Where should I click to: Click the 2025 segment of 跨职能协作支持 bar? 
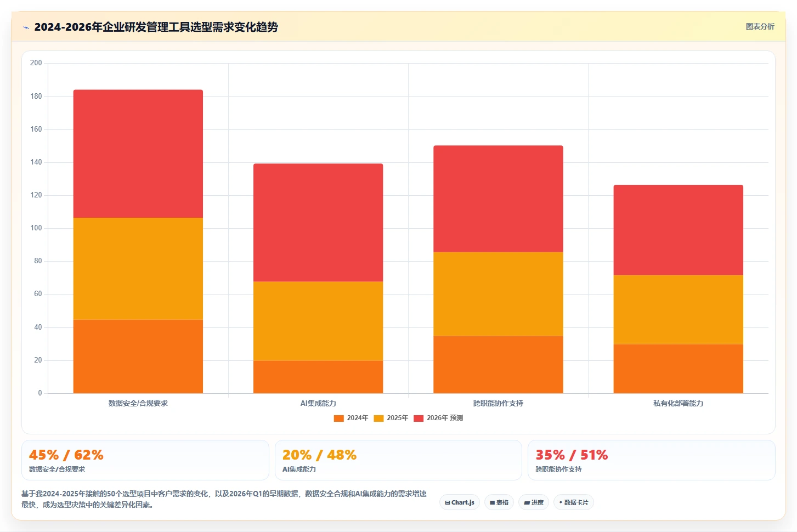pyautogui.click(x=498, y=294)
